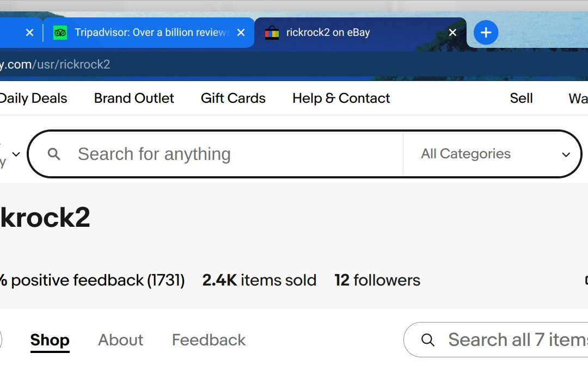Click the Sell link

click(521, 98)
